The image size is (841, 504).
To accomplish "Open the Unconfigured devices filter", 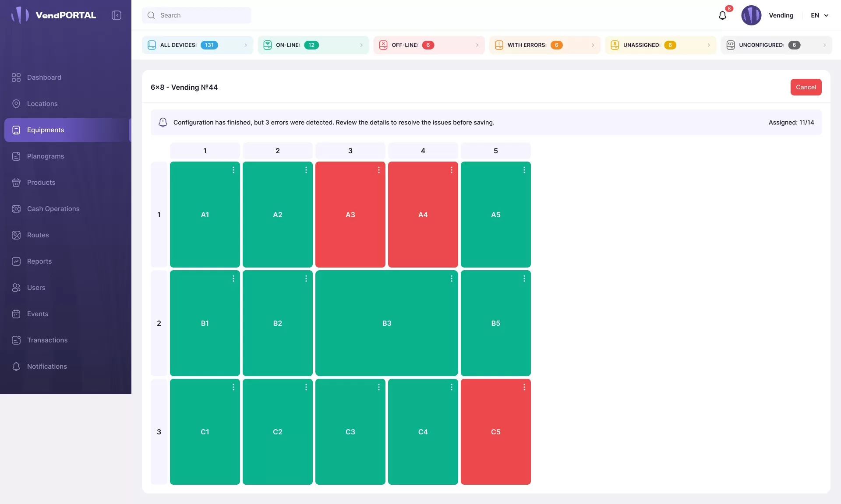I will (776, 45).
